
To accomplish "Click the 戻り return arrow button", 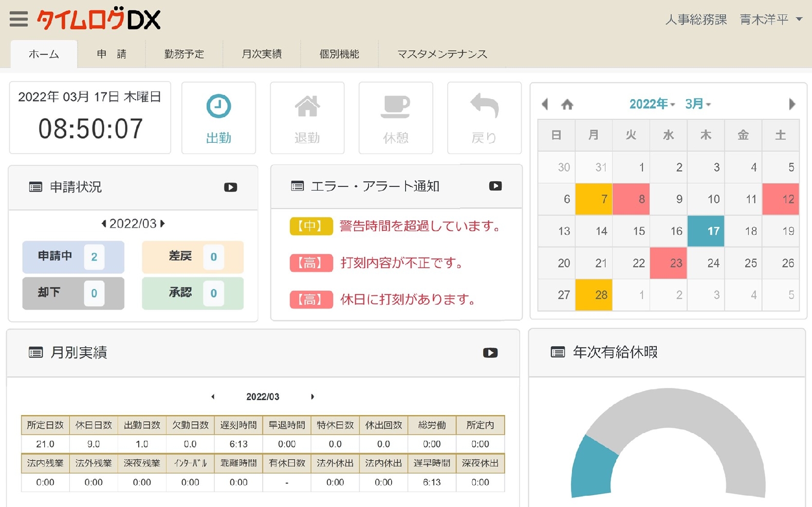I will coord(484,118).
